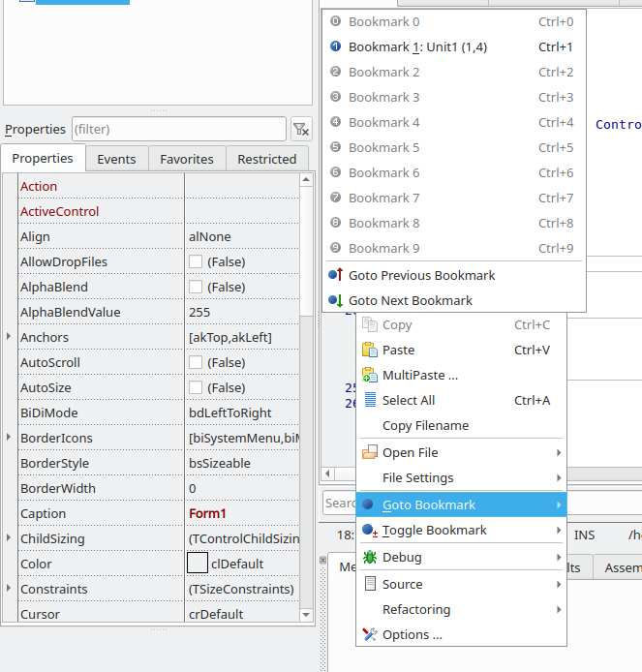The height and width of the screenshot is (672, 642).
Task: Check the AutoScroll property checkbox
Action: [x=196, y=362]
